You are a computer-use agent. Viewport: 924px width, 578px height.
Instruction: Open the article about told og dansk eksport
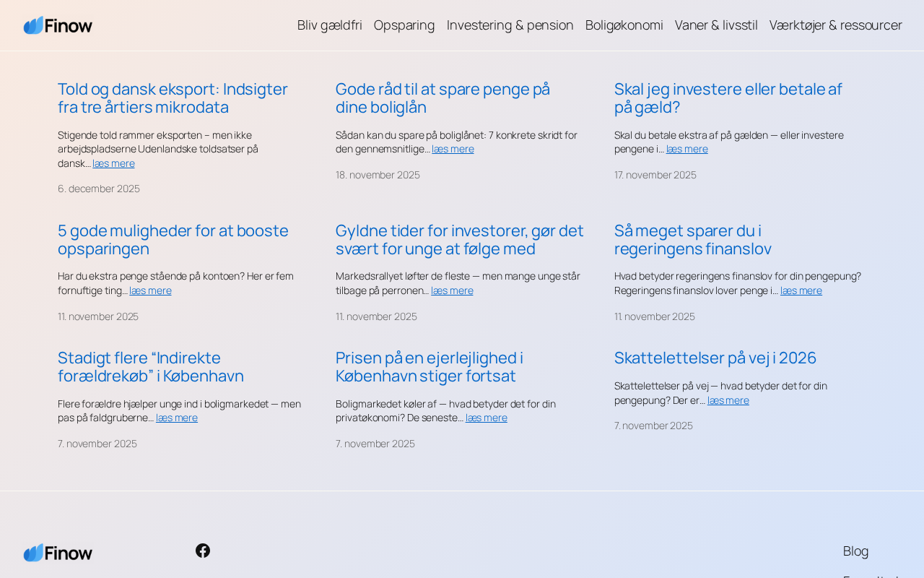(x=173, y=98)
